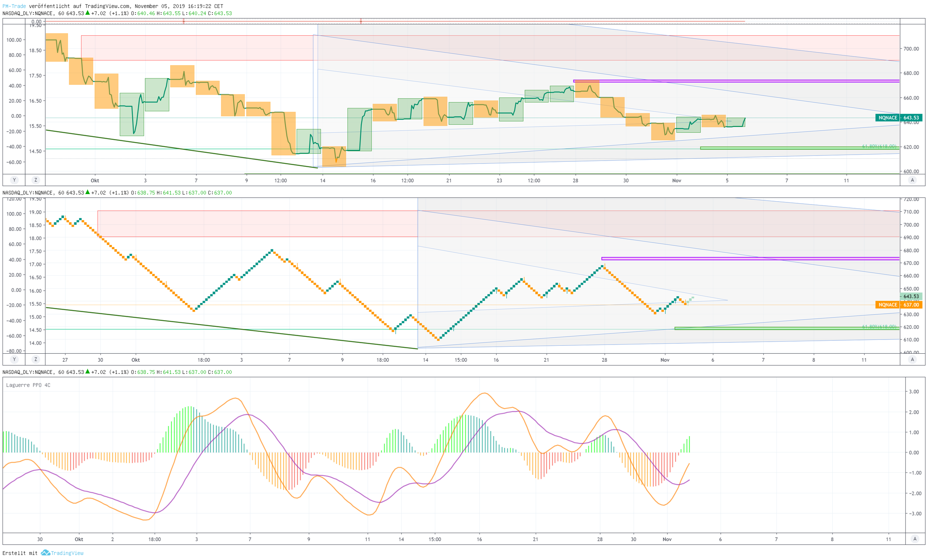
Task: Click the 3.00 level on indicator pane axis
Action: tap(914, 392)
